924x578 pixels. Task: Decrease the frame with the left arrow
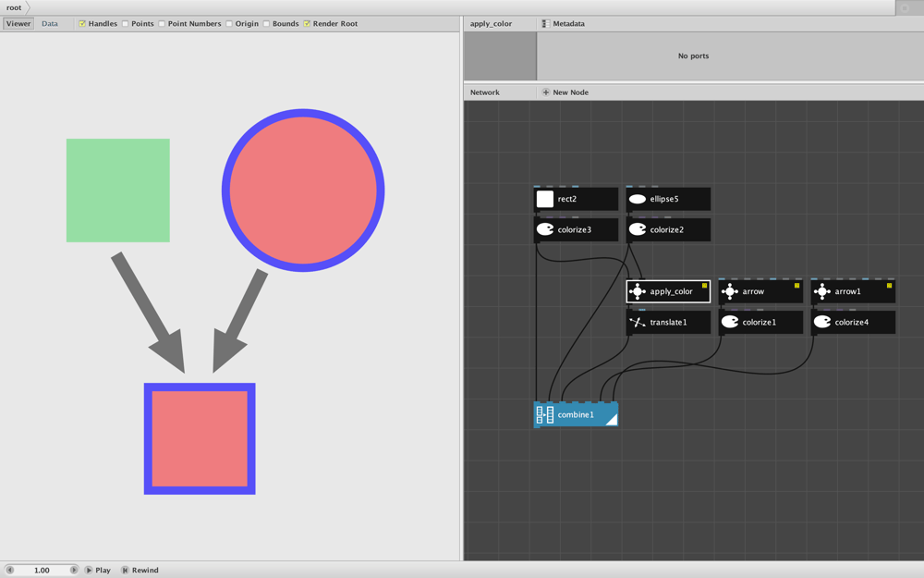coord(9,570)
